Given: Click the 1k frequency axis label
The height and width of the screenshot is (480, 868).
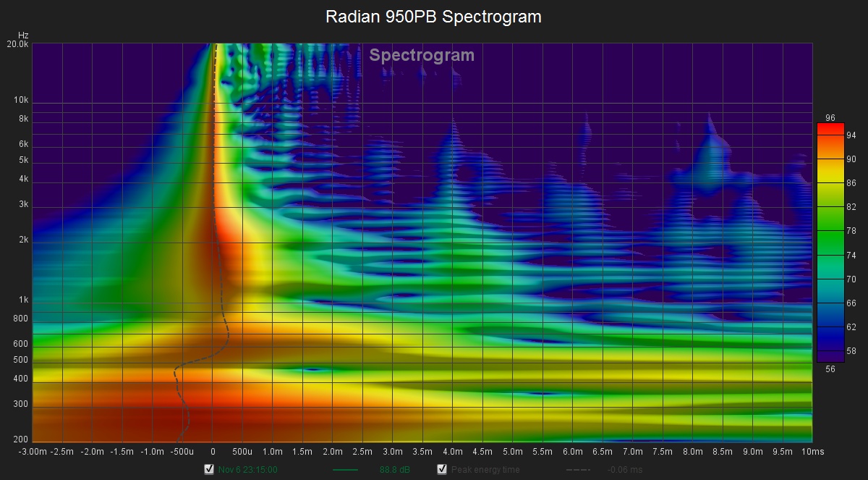Looking at the screenshot, I should click(23, 300).
